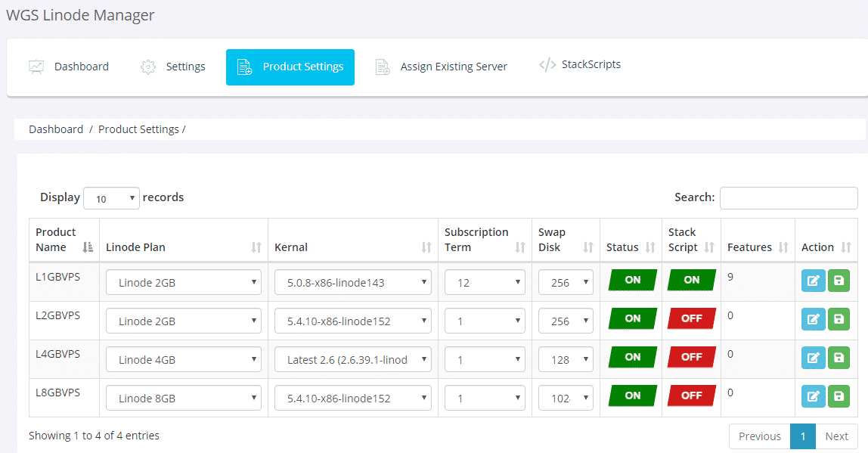Viewport: 868px width, 453px height.
Task: Open Swap Disk dropdown for L8GBVPS
Action: click(x=566, y=399)
